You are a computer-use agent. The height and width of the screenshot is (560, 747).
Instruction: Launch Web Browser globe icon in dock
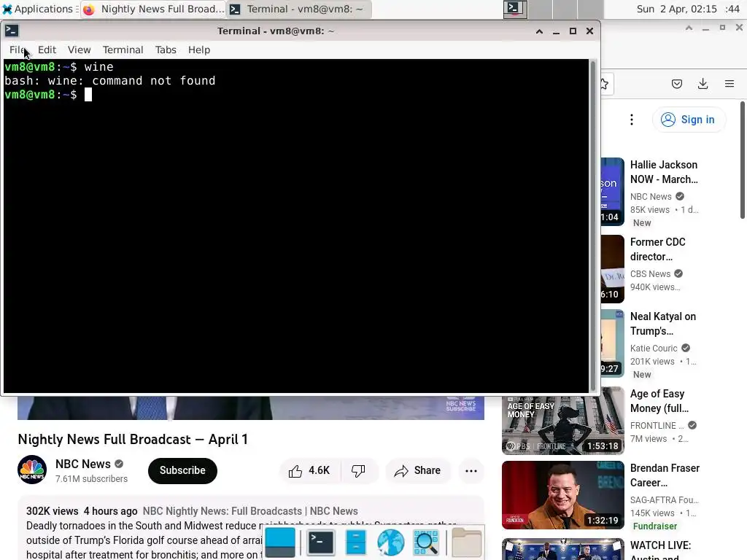click(391, 542)
